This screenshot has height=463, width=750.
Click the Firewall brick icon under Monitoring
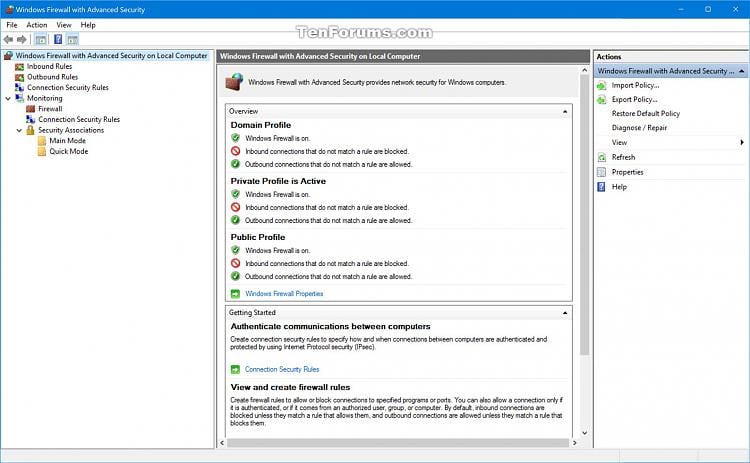coord(31,109)
